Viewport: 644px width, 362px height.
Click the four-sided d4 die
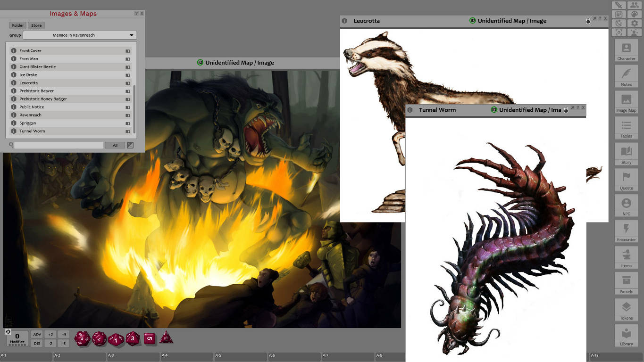click(166, 337)
